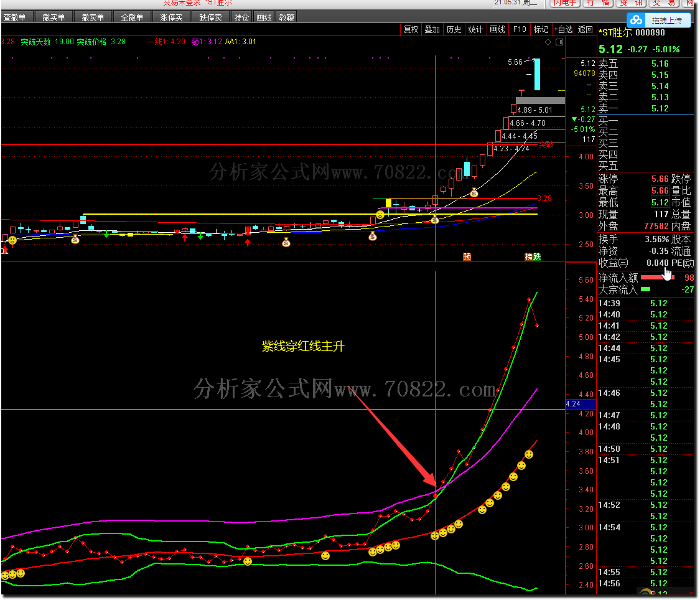Click the 涨停 value 5.66
This screenshot has width=700, height=600.
pos(660,179)
